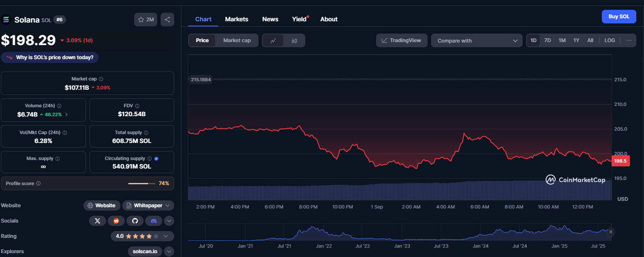Click the 608.75M SOL total supply value
The image size is (644, 257).
click(132, 141)
